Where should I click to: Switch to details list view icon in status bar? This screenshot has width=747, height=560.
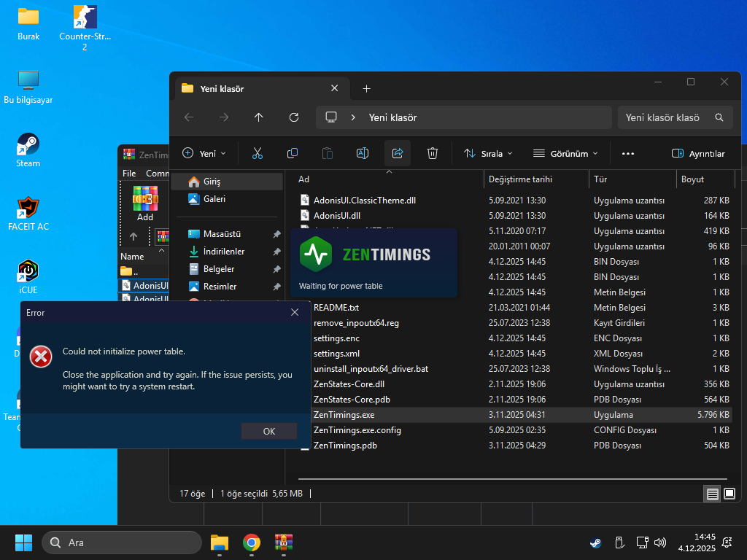(x=712, y=494)
